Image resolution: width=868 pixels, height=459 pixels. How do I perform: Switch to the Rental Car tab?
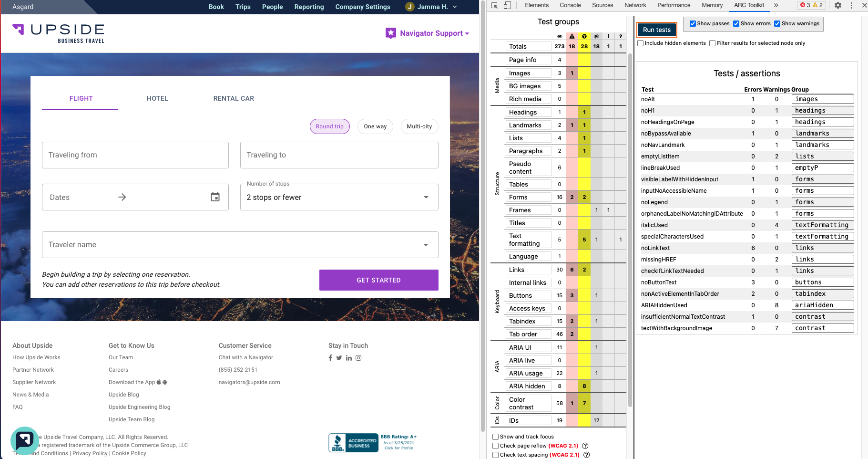coord(234,98)
